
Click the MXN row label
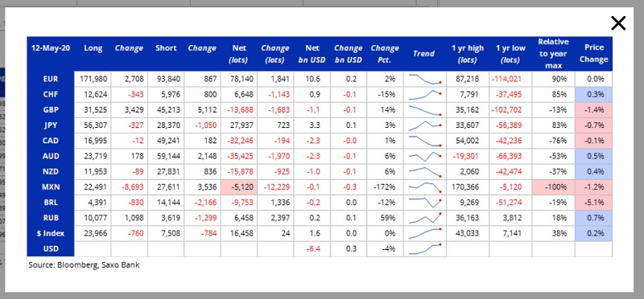pos(51,187)
